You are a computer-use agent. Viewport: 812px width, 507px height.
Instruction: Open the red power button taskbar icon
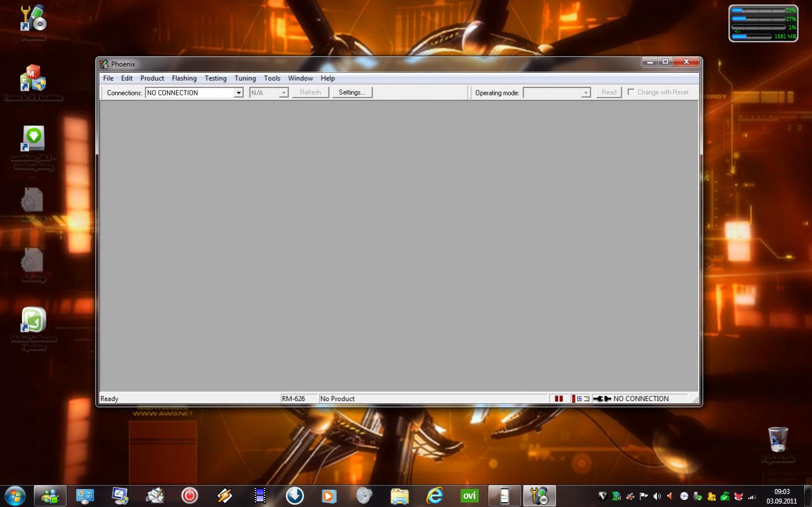click(190, 496)
